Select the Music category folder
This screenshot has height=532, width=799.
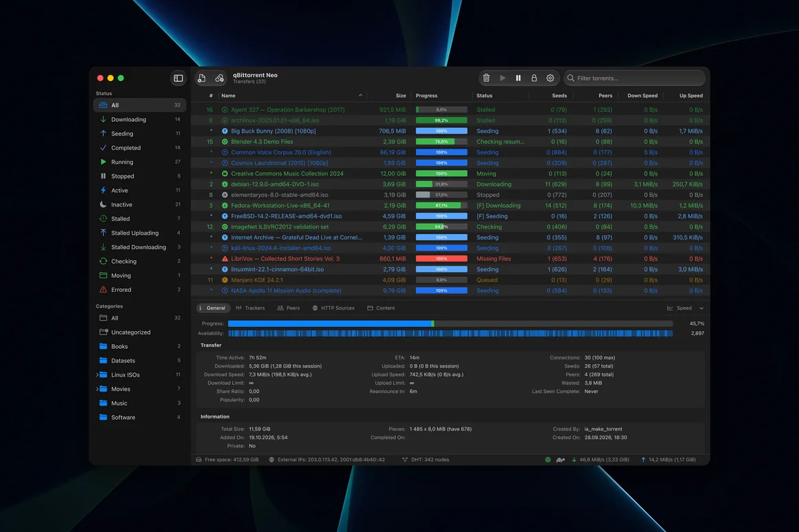tap(140, 404)
